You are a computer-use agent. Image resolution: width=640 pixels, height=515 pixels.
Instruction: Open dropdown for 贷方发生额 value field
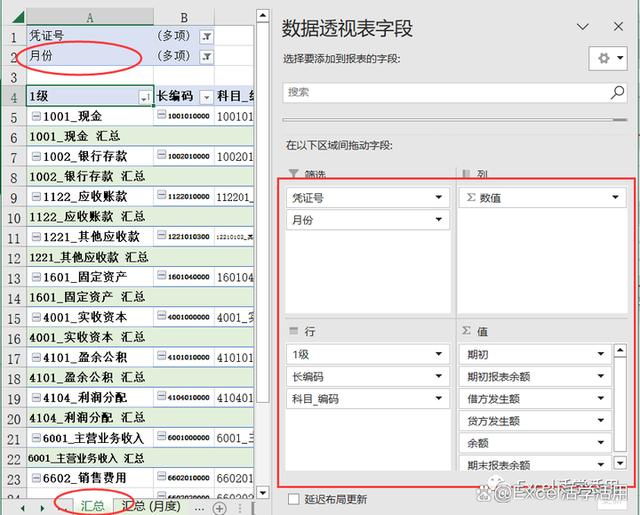point(601,420)
